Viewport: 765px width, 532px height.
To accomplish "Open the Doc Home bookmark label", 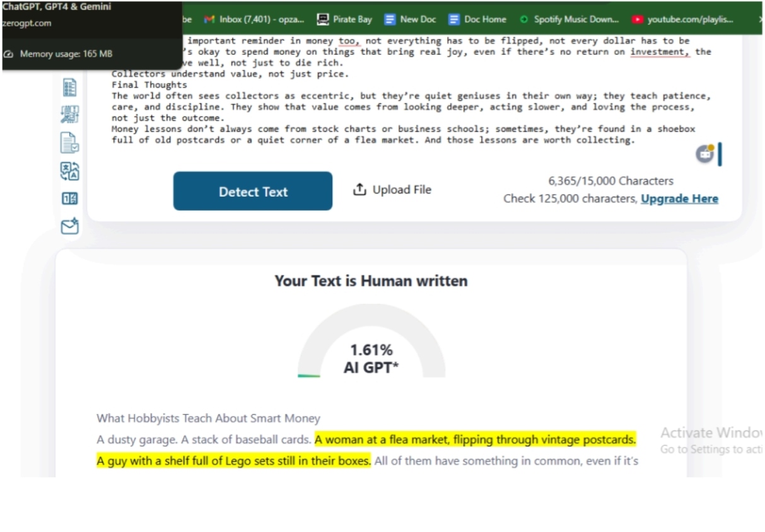I will pos(485,20).
